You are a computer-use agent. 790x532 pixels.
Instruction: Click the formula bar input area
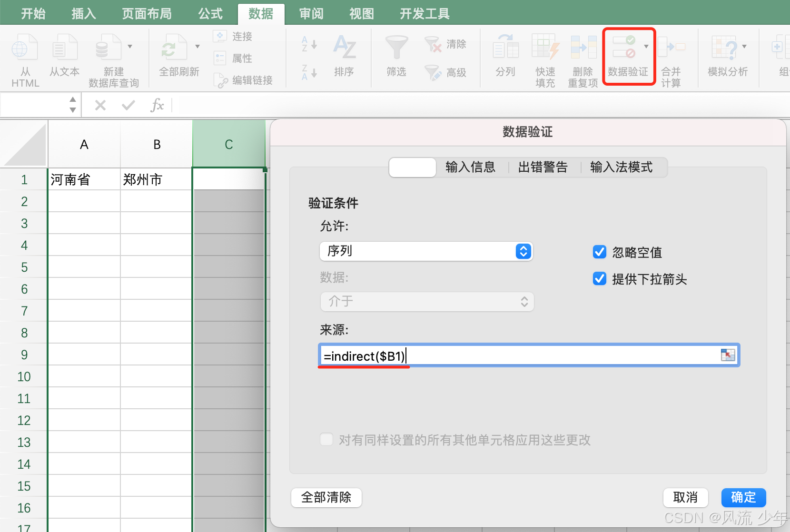click(481, 105)
